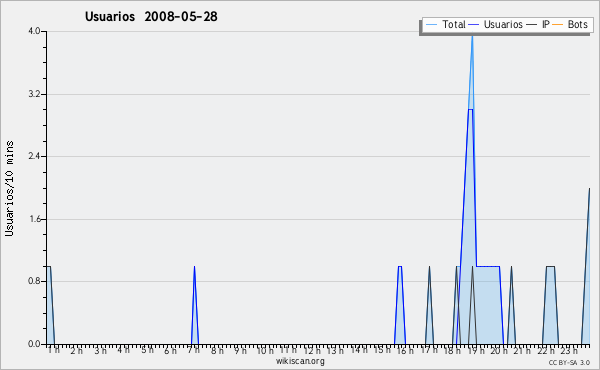The image size is (600, 370).
Task: Click the '18 h' x-axis label
Action: coord(452,350)
